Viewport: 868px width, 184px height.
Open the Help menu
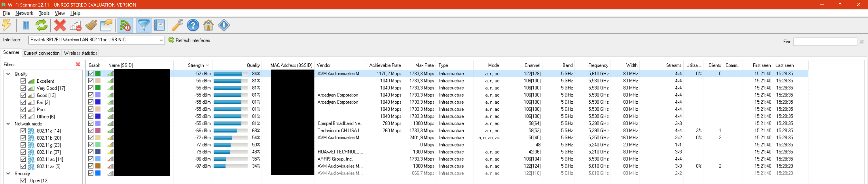[x=75, y=13]
